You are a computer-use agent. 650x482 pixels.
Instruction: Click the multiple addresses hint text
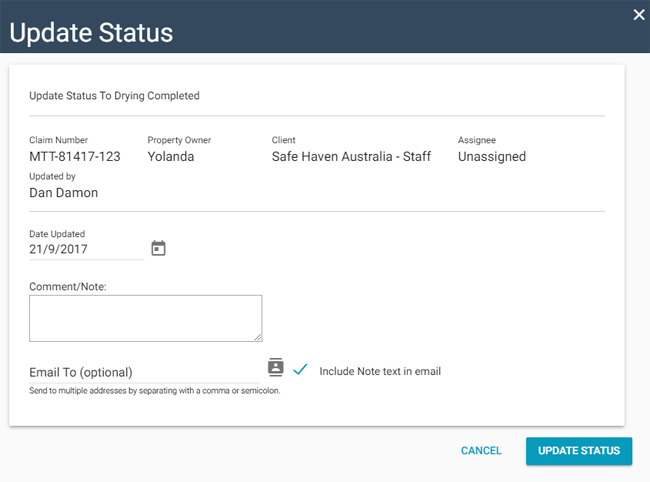point(154,391)
